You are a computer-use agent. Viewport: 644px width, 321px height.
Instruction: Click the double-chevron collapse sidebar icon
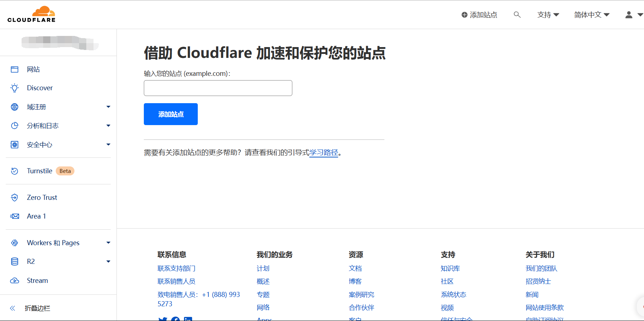(13, 308)
